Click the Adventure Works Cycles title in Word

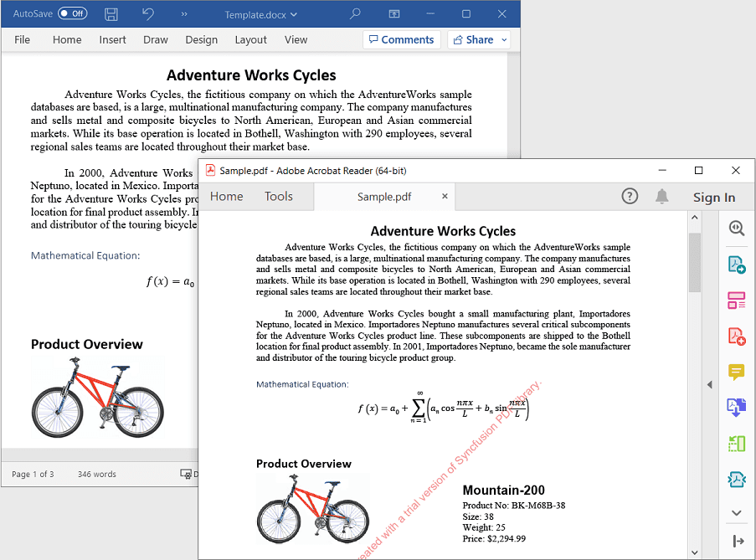pos(251,75)
